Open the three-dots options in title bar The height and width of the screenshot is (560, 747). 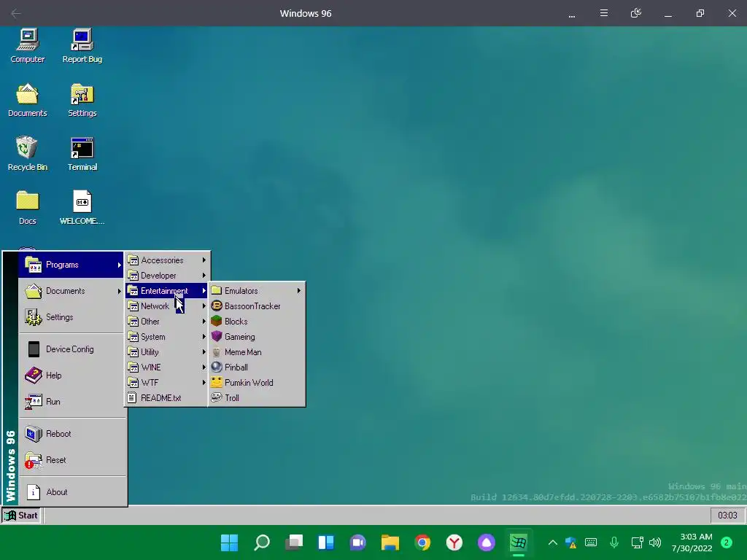[572, 14]
